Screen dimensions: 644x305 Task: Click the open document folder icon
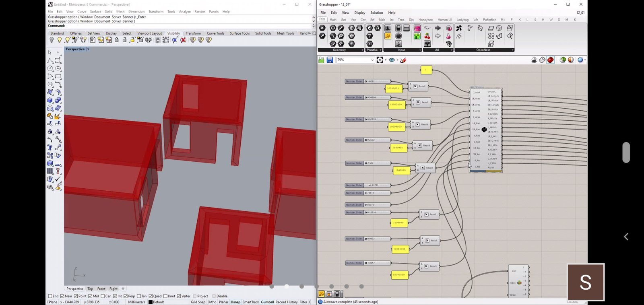[321, 60]
